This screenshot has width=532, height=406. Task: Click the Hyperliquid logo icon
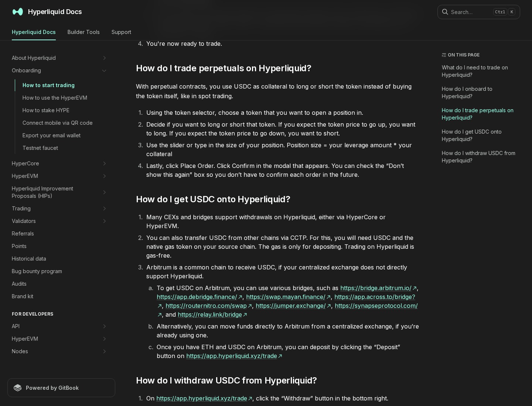click(18, 12)
